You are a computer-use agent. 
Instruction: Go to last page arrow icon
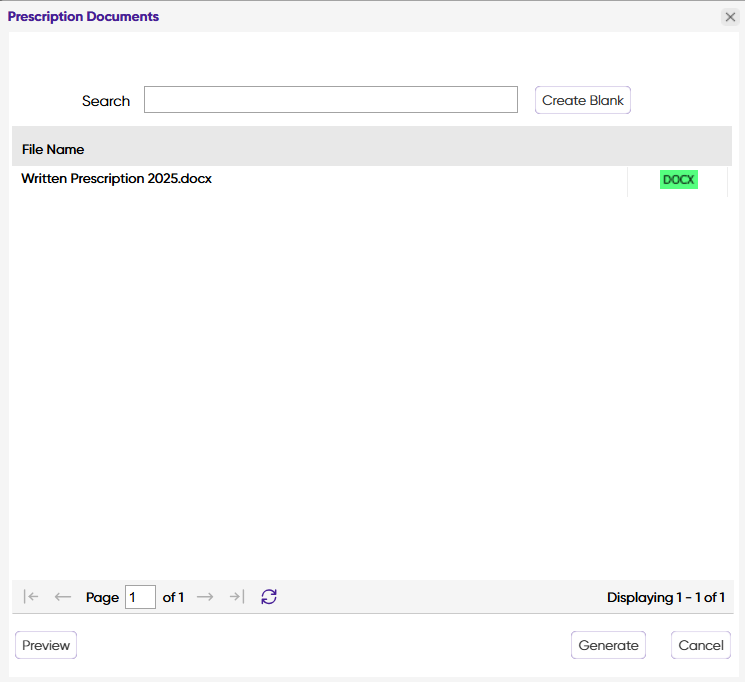237,596
